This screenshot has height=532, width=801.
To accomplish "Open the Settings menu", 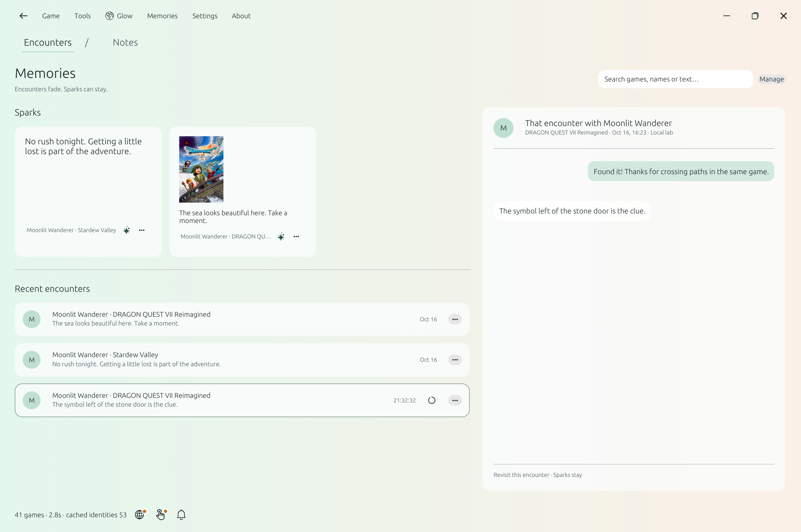I will (205, 16).
